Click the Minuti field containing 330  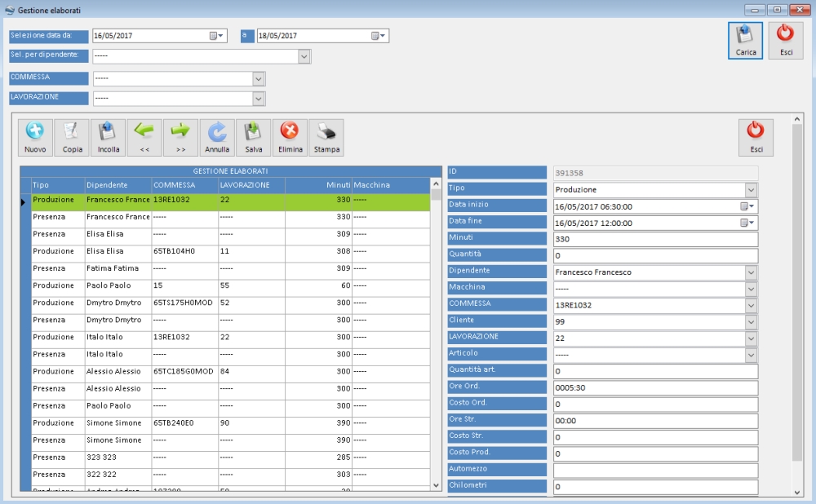(655, 239)
